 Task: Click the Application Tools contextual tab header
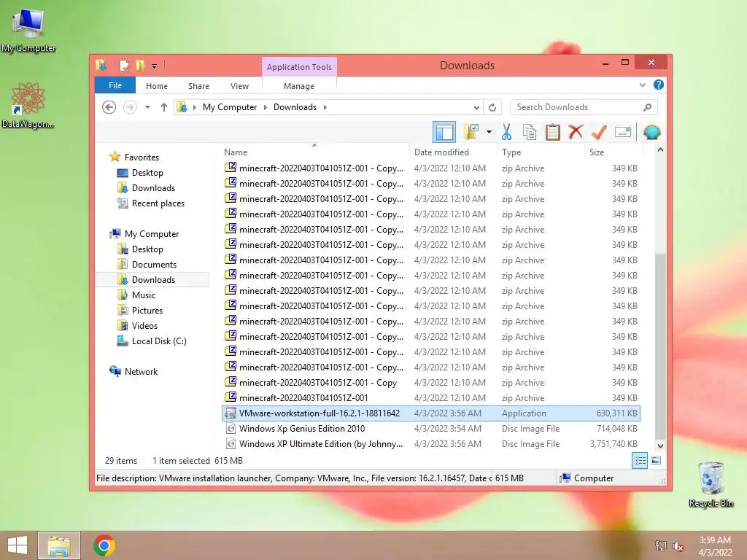click(x=299, y=67)
